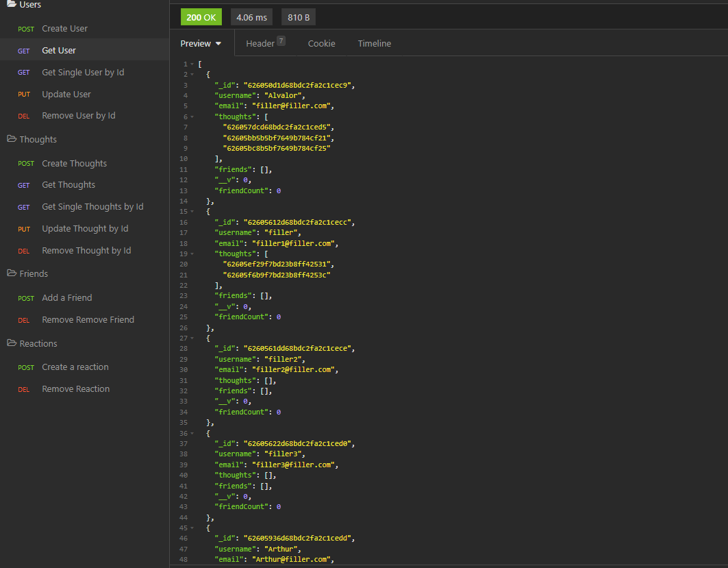
Task: Collapse the Users folder
Action: (x=24, y=4)
